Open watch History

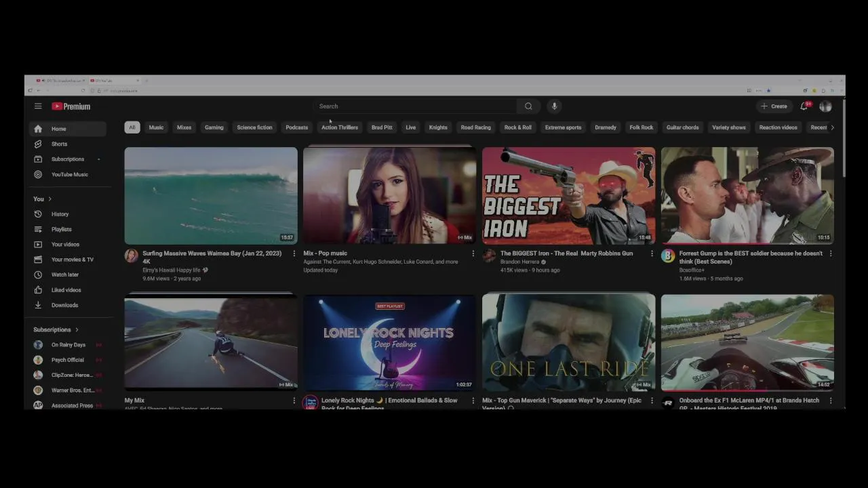point(68,214)
